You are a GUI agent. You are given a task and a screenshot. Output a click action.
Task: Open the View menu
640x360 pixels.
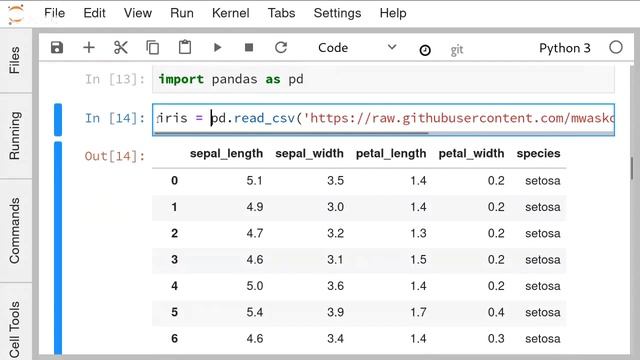138,13
